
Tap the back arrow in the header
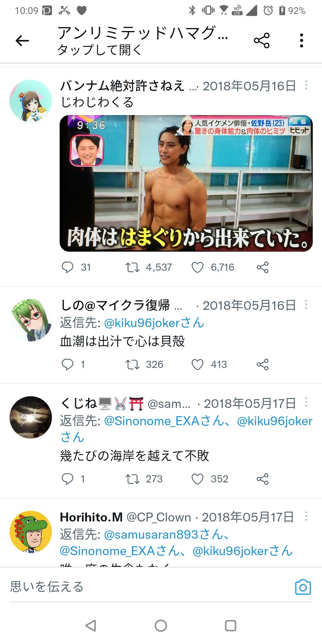(22, 41)
